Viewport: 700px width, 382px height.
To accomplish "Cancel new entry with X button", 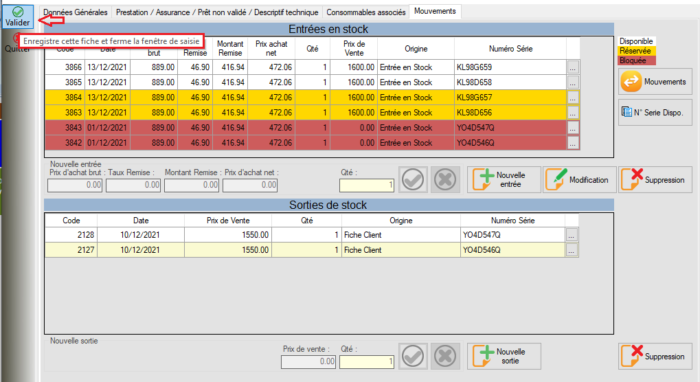I will coord(445,179).
